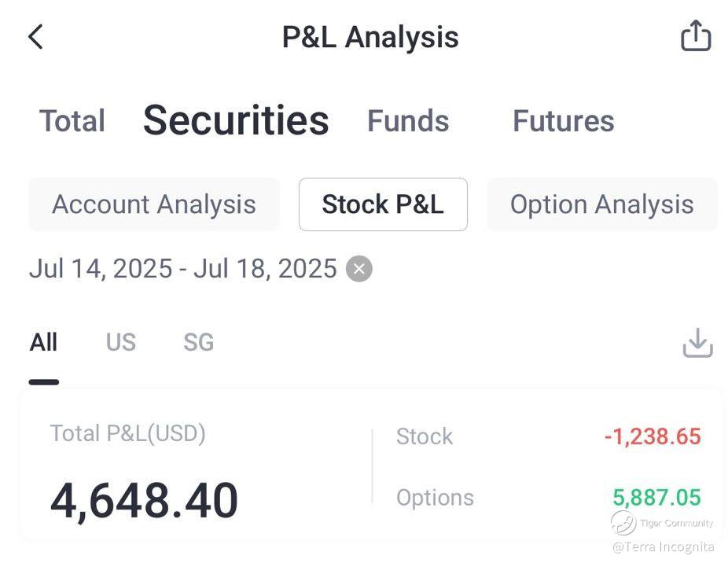The image size is (728, 563).
Task: Go to the Futures tab
Action: 563,121
